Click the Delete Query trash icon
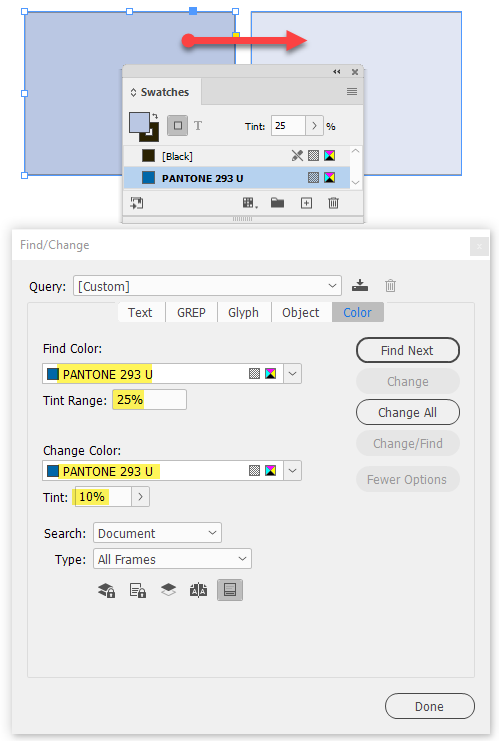499x741 pixels. click(390, 285)
